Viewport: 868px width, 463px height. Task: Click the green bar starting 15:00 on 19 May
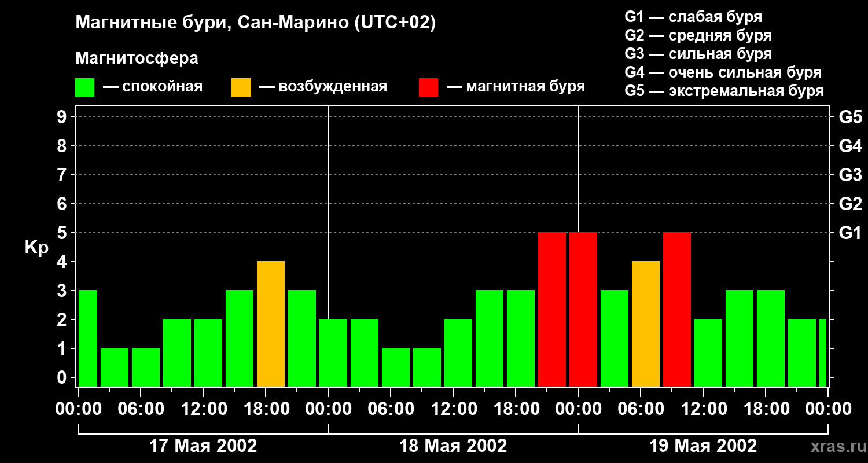740,338
